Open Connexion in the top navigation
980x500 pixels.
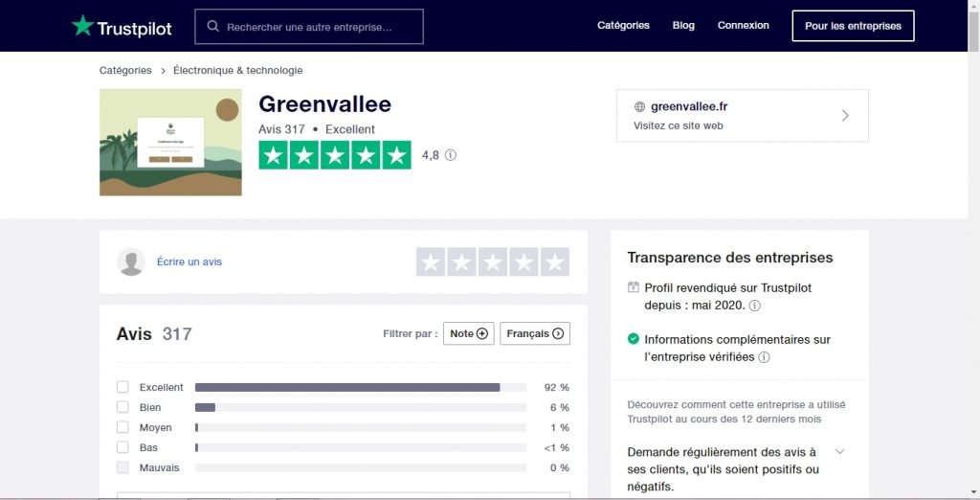(x=743, y=26)
